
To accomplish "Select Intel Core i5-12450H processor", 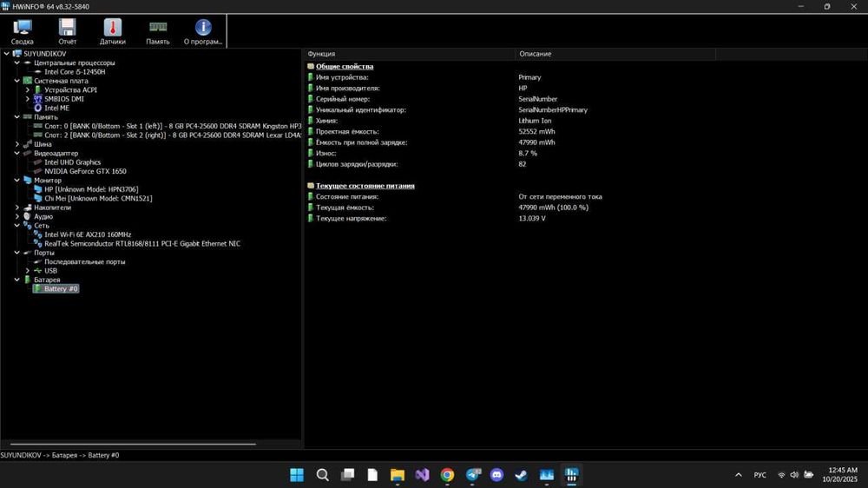I will coord(75,71).
